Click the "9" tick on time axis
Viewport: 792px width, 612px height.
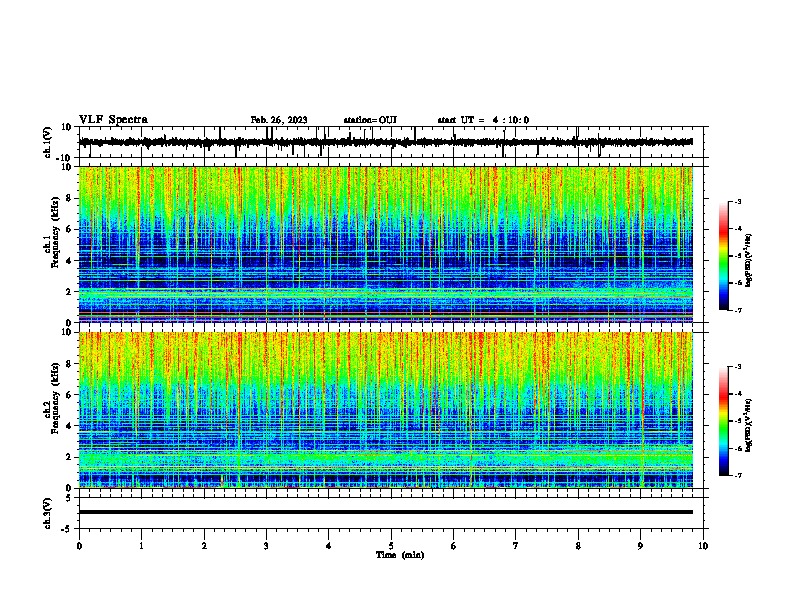(x=640, y=546)
